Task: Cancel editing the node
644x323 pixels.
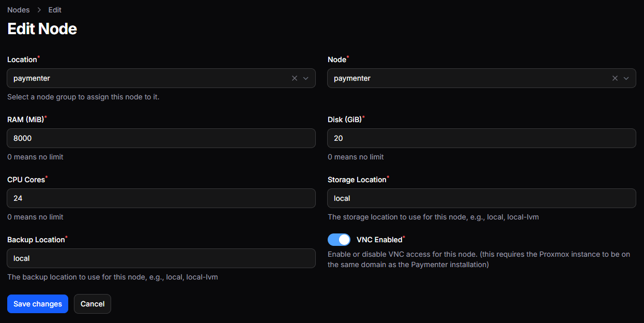Action: click(93, 304)
